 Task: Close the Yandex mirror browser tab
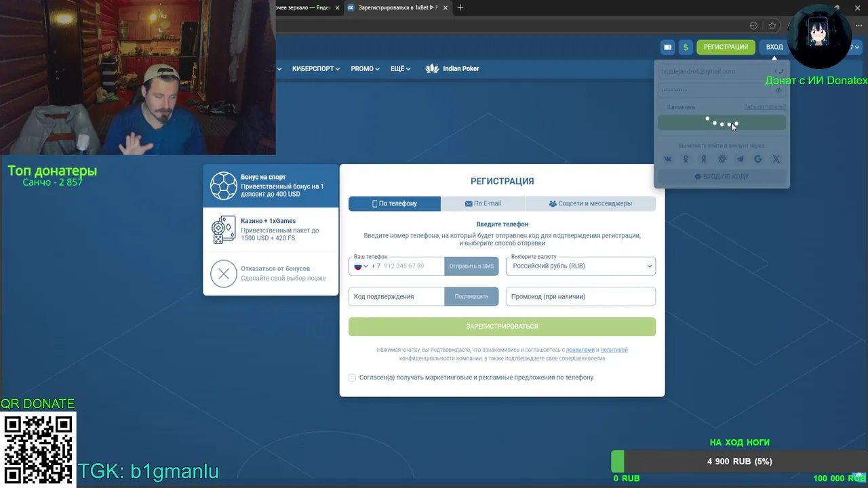click(337, 8)
